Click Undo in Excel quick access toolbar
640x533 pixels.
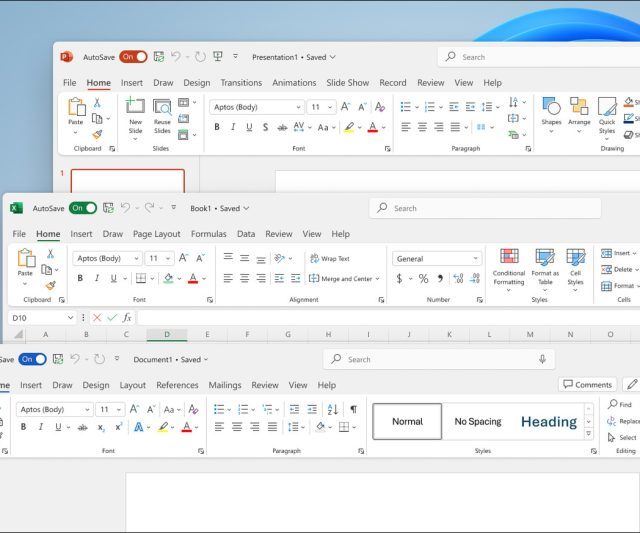pos(125,208)
